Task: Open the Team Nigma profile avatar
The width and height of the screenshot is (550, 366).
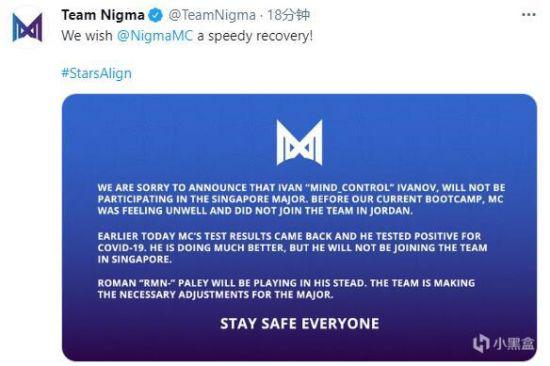Action: [x=27, y=27]
